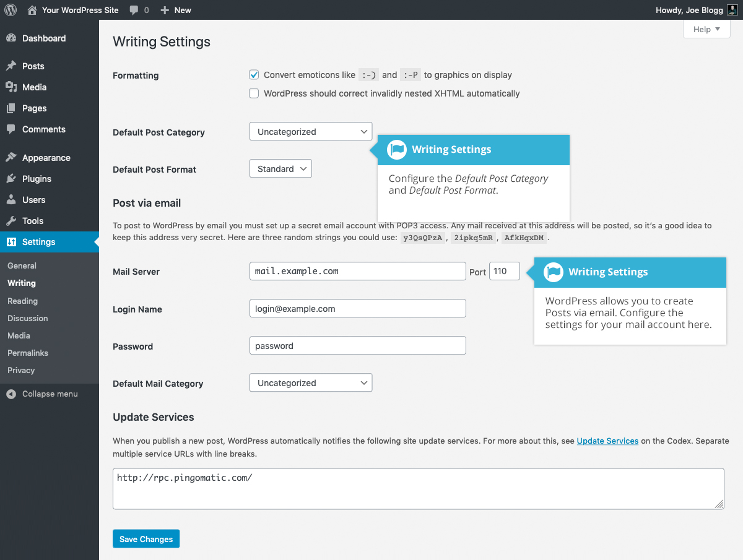
Task: Follow the Update Services Codex link
Action: click(x=607, y=441)
